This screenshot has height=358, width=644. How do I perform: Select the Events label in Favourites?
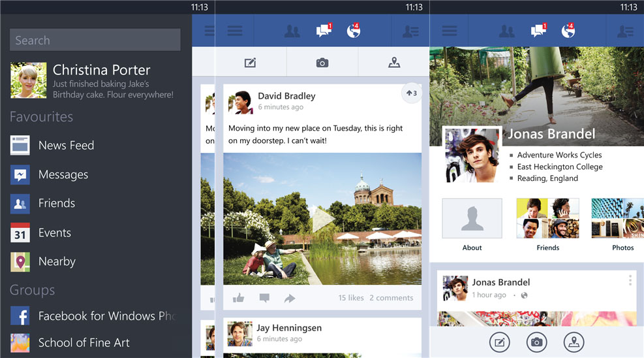pyautogui.click(x=55, y=233)
